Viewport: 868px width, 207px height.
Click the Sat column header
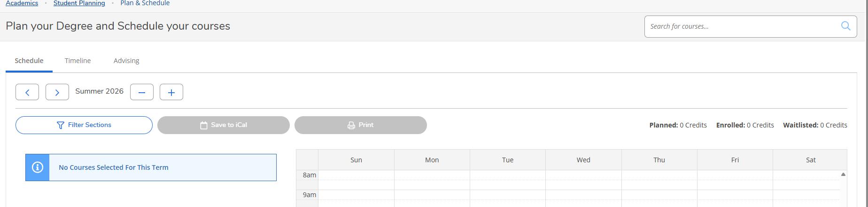[811, 160]
